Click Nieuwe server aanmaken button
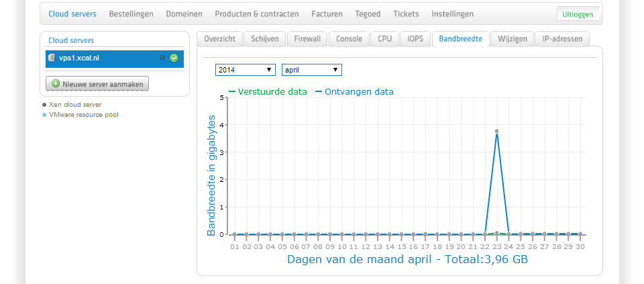Image resolution: width=644 pixels, height=284 pixels. coord(97,84)
